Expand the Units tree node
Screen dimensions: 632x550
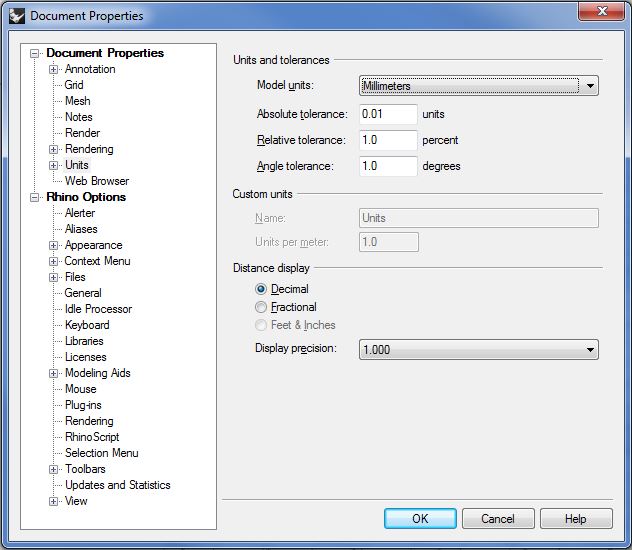53,165
